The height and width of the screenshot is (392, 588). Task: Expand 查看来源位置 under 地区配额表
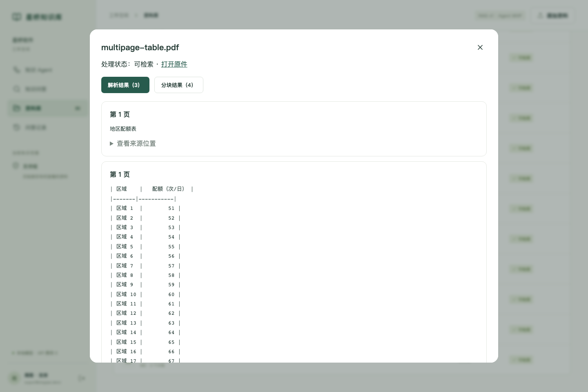[x=133, y=143]
